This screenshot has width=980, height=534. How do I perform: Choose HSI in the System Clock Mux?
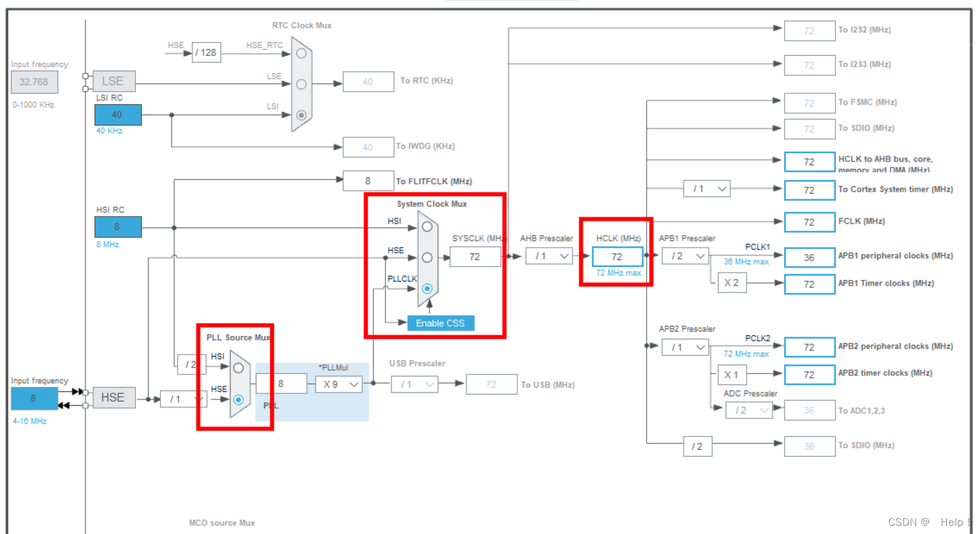tap(427, 226)
